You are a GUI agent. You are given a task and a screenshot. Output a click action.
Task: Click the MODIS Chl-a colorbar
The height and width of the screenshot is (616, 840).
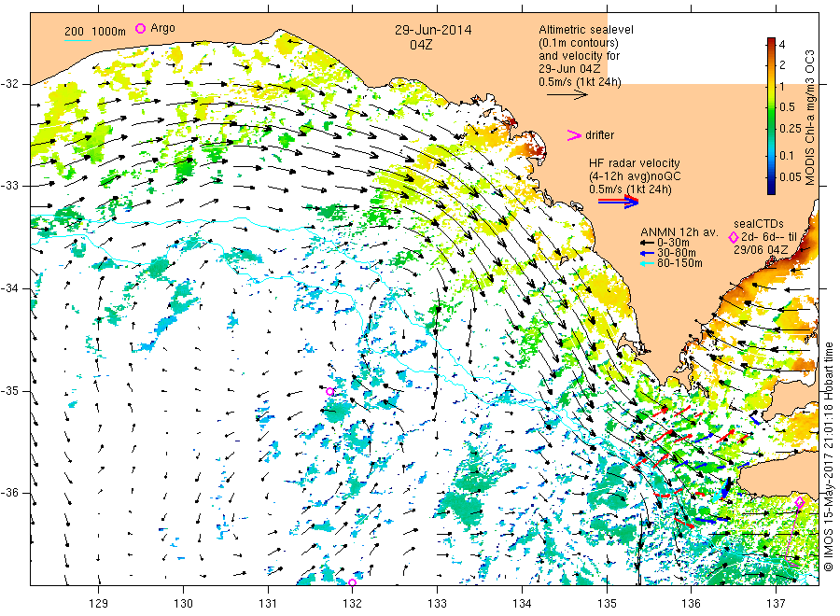click(771, 116)
